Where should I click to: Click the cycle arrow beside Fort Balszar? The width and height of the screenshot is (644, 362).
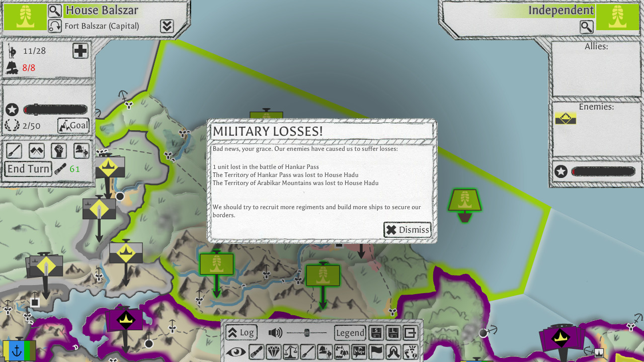[x=55, y=26]
